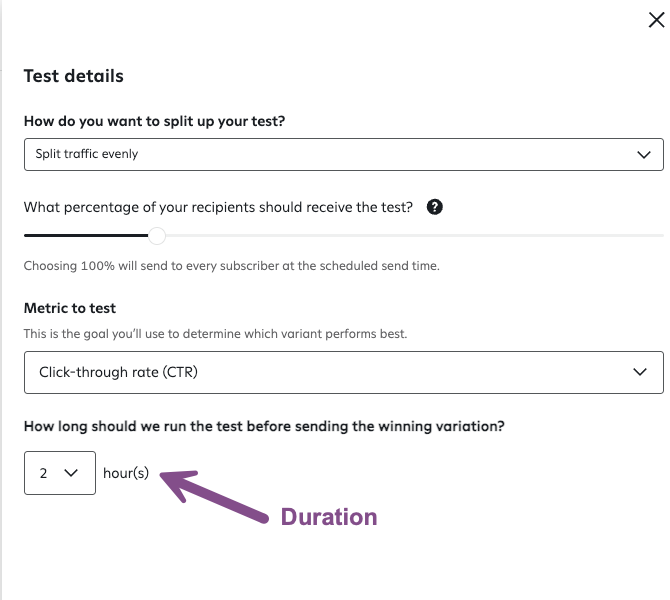Viewport: 670px width, 600px height.
Task: Click the winning variation duration question label
Action: pos(264,426)
